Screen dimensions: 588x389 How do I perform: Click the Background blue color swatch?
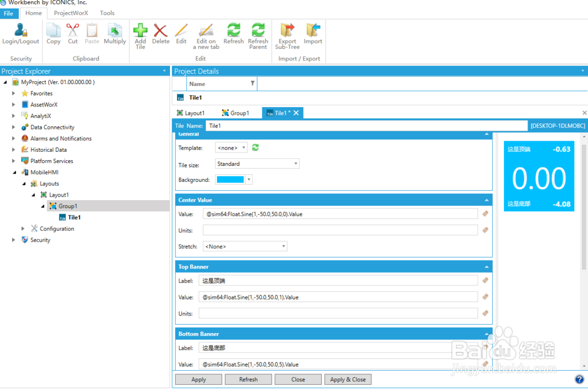pyautogui.click(x=230, y=179)
